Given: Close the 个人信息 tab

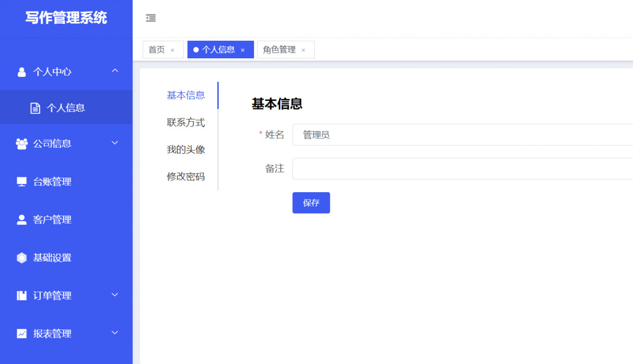Looking at the screenshot, I should coord(242,50).
